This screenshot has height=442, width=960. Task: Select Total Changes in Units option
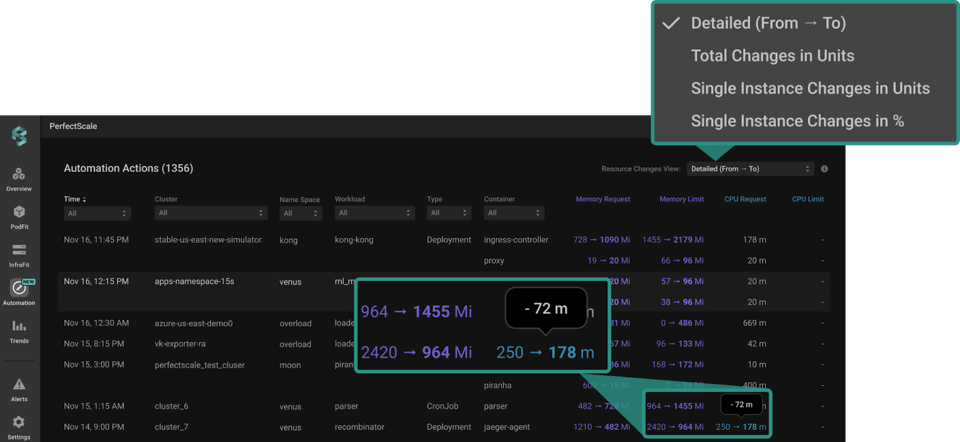pos(773,56)
